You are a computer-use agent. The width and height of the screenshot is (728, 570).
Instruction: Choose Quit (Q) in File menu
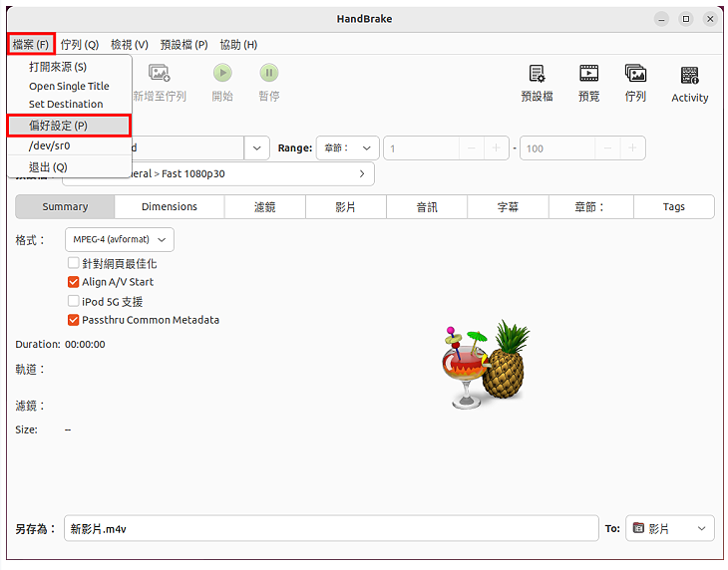(x=70, y=167)
